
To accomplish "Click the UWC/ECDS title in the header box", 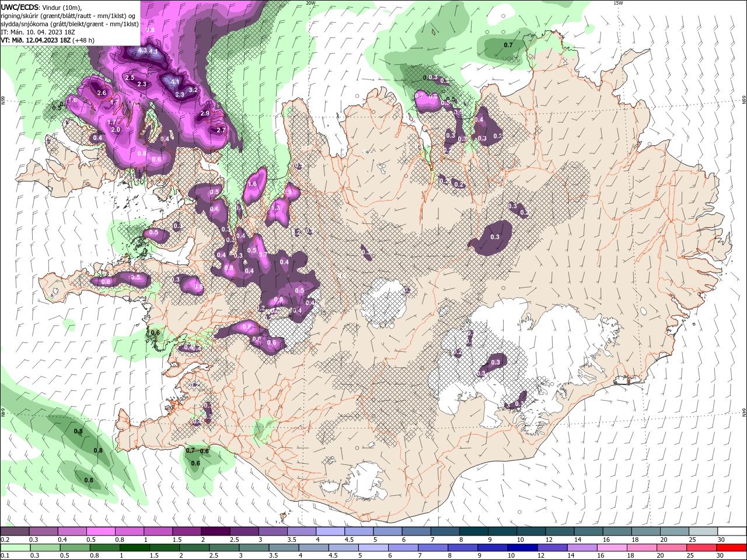I will tap(20, 7).
